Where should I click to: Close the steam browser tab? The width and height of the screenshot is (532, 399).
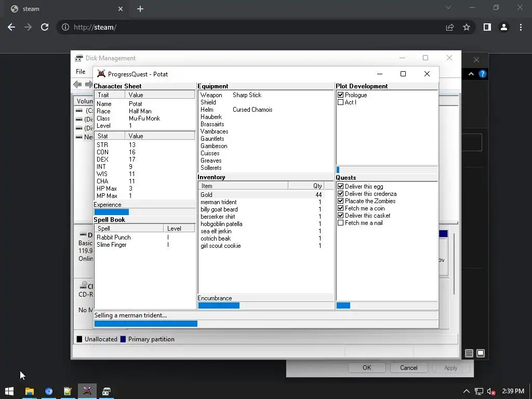click(x=121, y=9)
